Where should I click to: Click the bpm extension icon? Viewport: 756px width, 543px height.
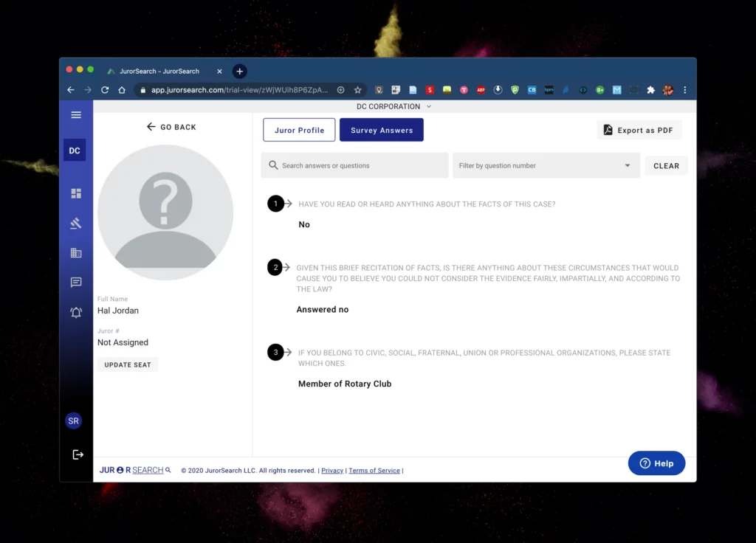[x=549, y=90]
